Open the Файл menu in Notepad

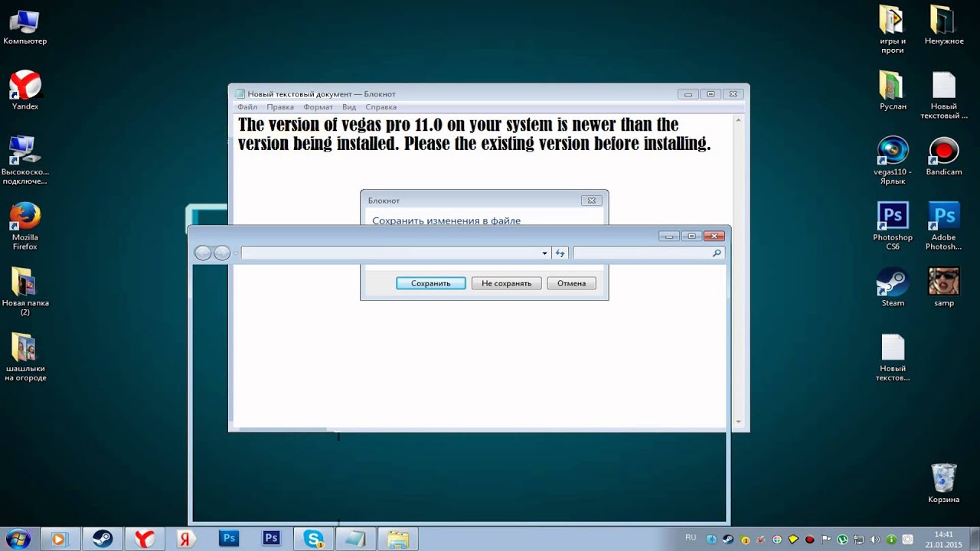[247, 107]
